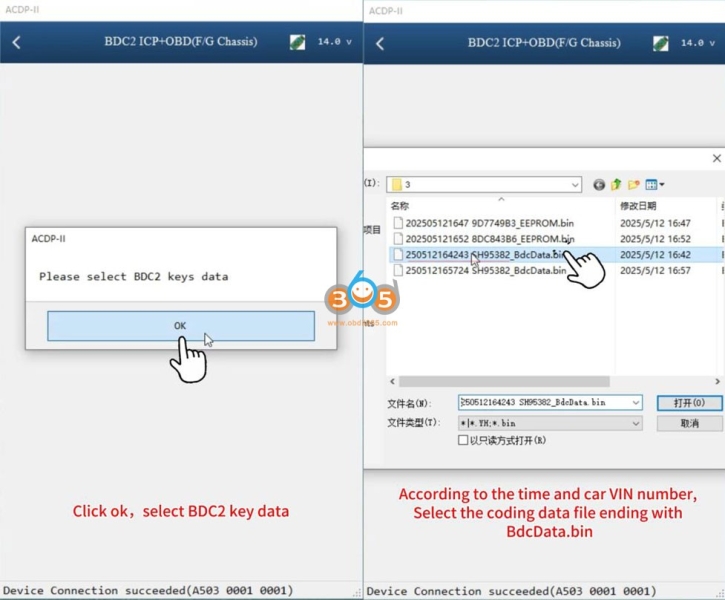The height and width of the screenshot is (600, 725).
Task: Click the date 2025/5/12 16:52
Action: (x=655, y=239)
